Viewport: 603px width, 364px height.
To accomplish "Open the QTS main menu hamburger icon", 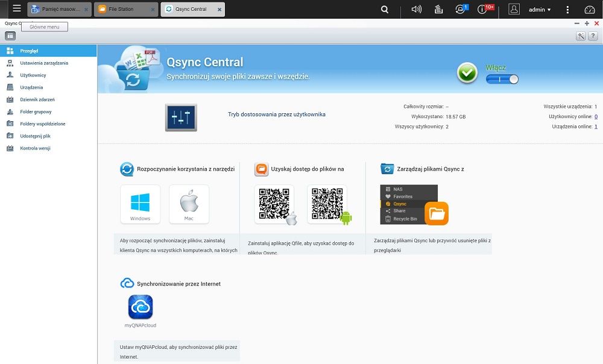I will click(17, 9).
